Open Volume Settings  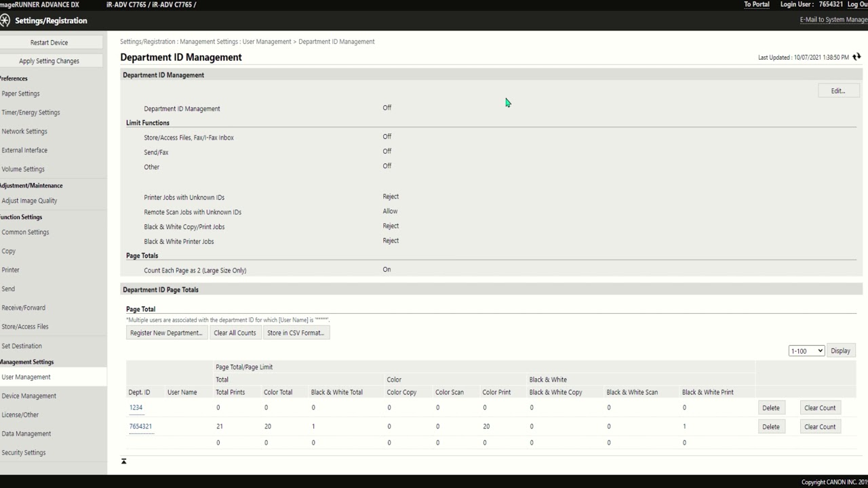[x=23, y=169]
